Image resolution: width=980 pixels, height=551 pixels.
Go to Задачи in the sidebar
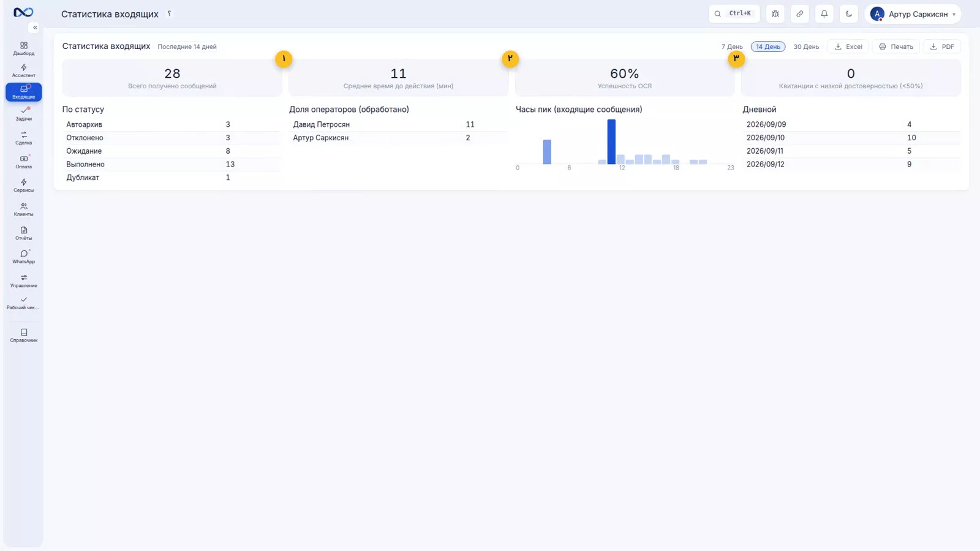click(23, 114)
